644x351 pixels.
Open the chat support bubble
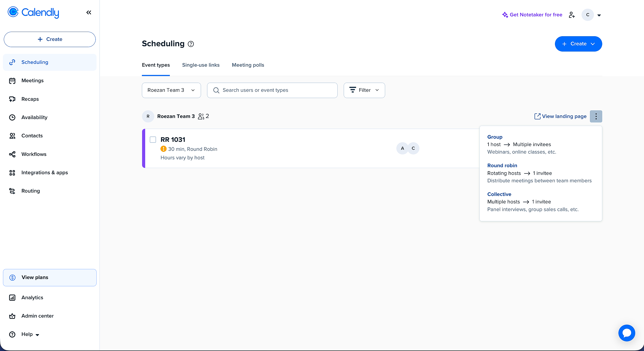[626, 333]
